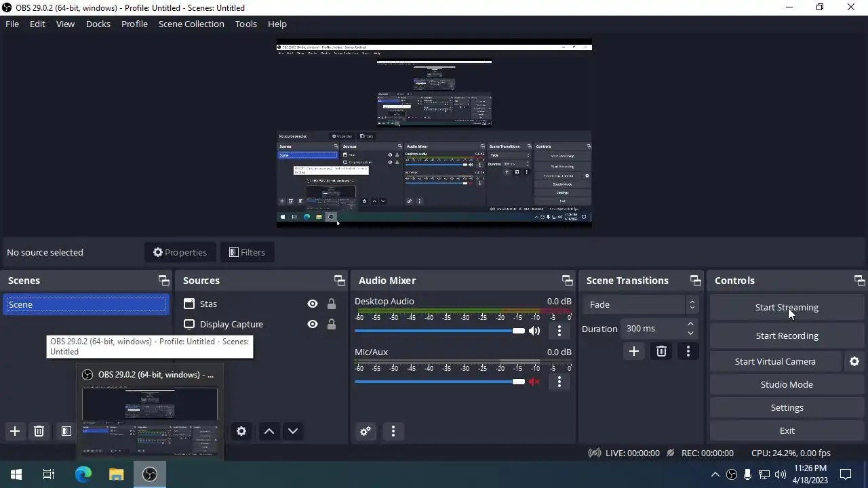Open Tools menu
The width and height of the screenshot is (868, 488).
pyautogui.click(x=246, y=24)
